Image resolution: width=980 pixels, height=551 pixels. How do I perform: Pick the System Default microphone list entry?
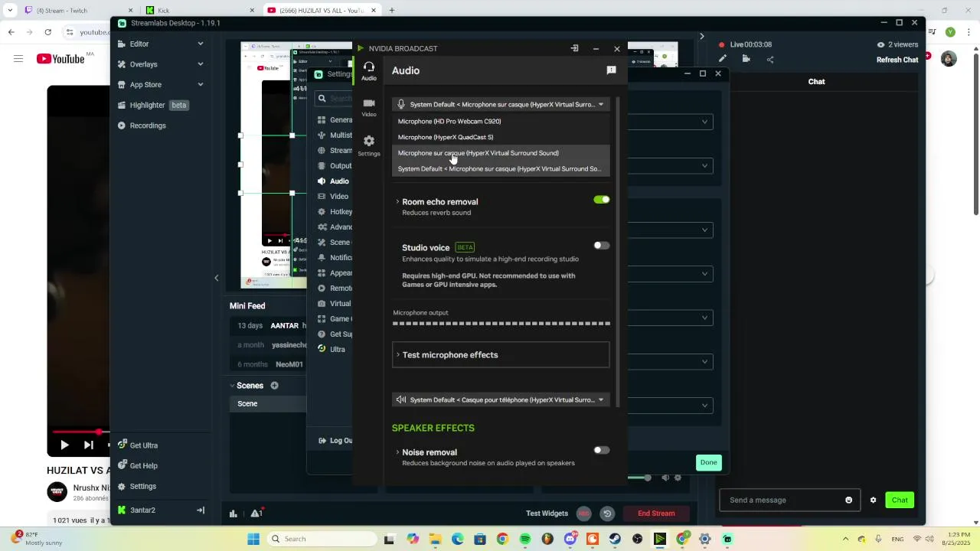coord(501,169)
